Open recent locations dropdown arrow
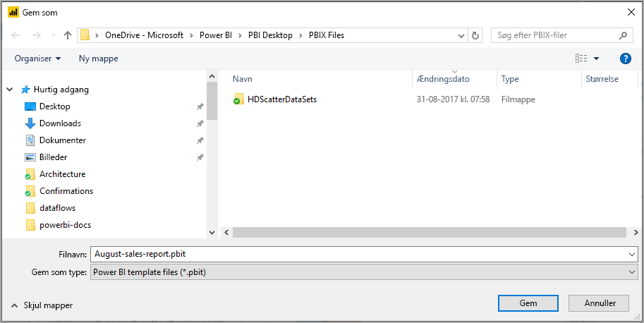This screenshot has width=644, height=323. (53, 35)
